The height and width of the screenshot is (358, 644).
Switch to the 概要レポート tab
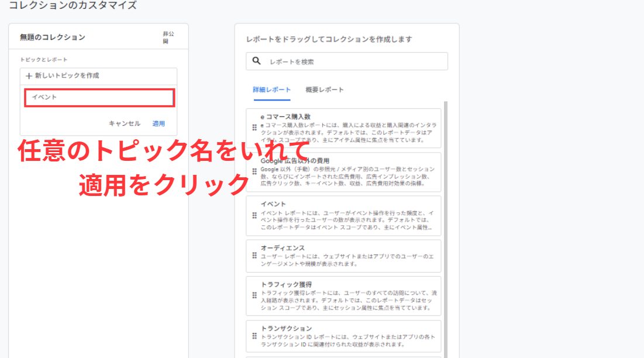point(325,89)
